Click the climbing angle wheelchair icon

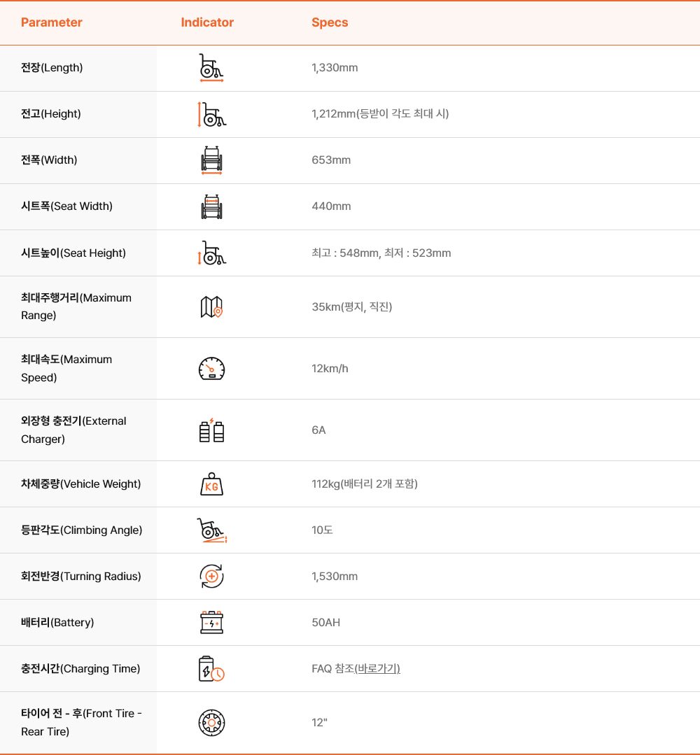[x=211, y=530]
